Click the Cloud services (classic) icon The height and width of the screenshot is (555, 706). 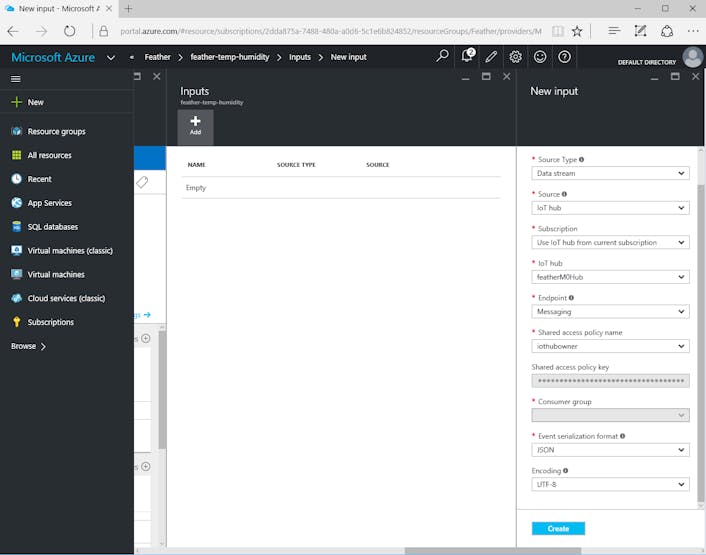pyautogui.click(x=17, y=298)
